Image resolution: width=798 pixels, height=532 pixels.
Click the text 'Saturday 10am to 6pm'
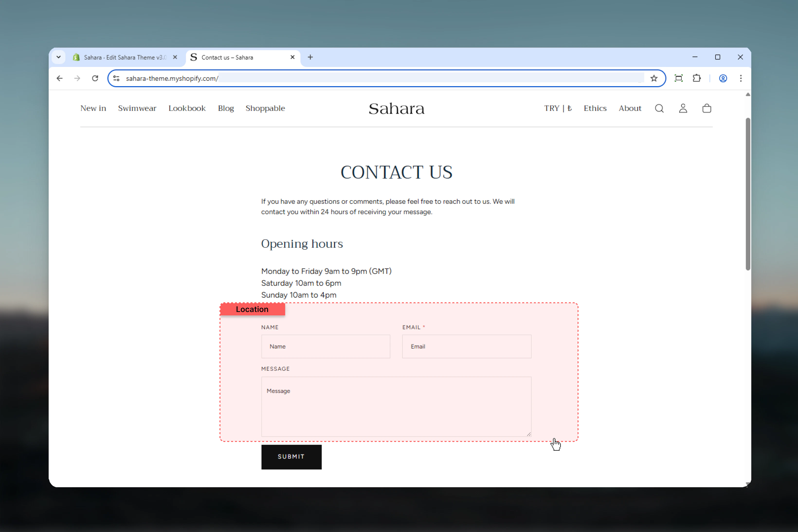301,283
